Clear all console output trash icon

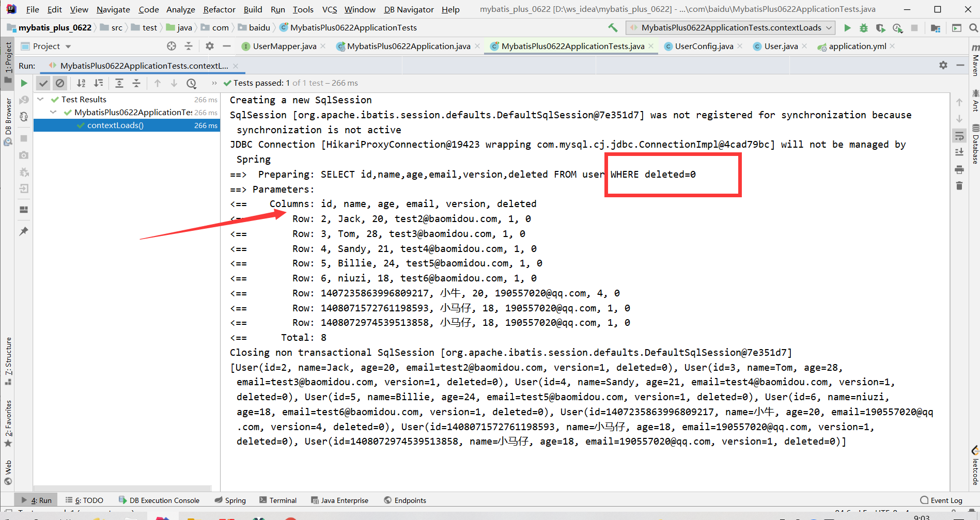(959, 186)
